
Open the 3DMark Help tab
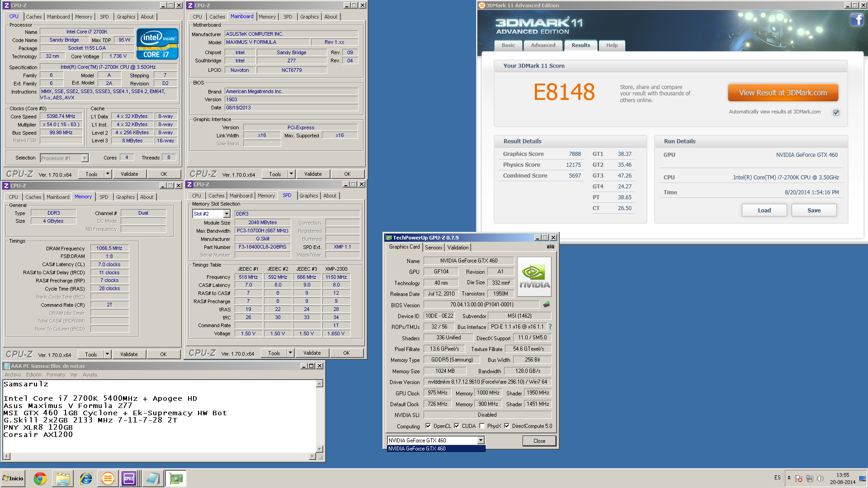612,45
